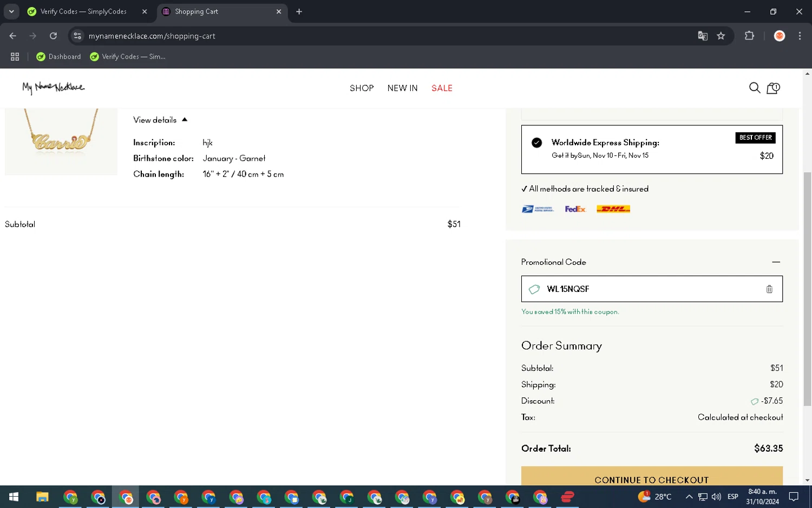Click the DHL carrier logo

coord(613,209)
